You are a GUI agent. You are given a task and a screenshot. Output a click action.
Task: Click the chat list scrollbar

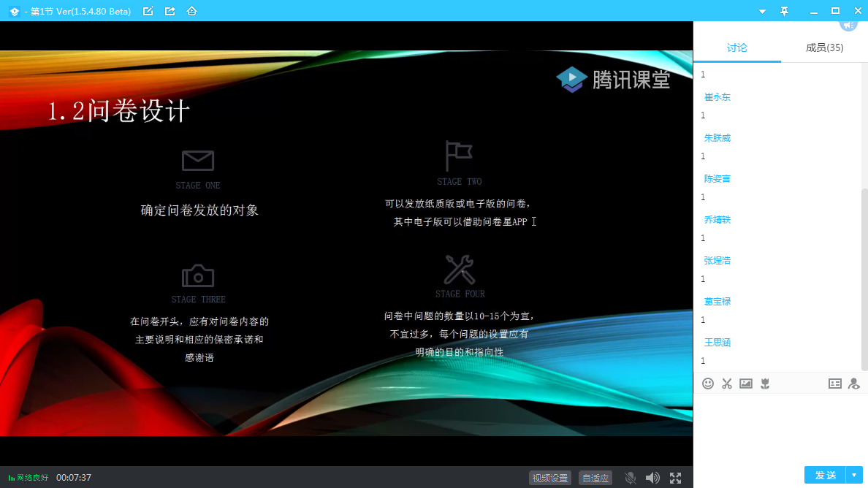(864, 278)
